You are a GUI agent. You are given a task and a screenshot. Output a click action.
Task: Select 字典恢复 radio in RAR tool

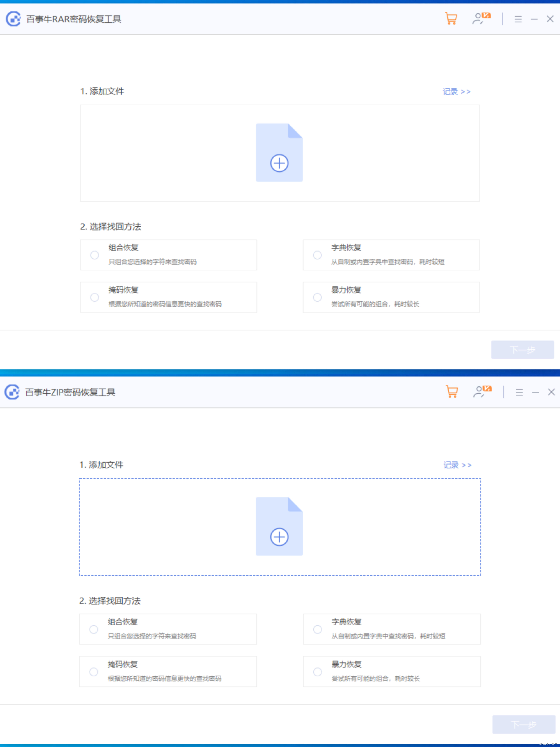coord(317,255)
